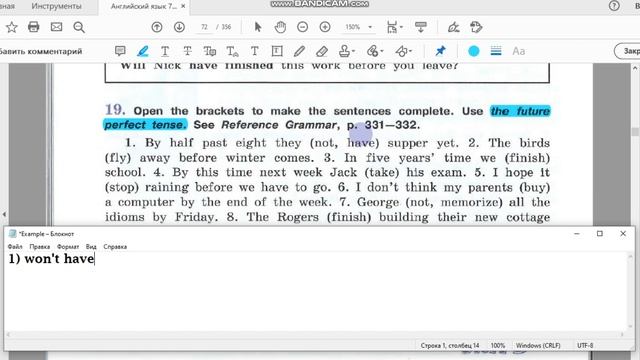The image size is (640, 360).
Task: Activate the hand pan tool
Action: 280,27
